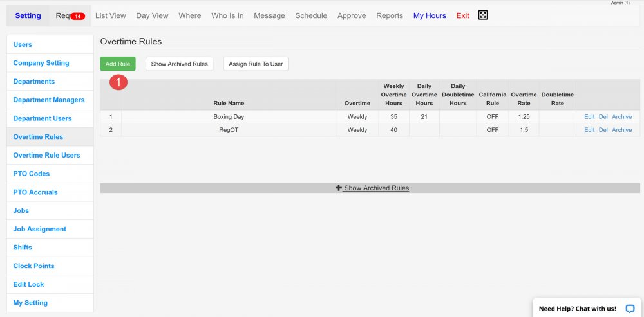
Task: Open the chat bubble help icon
Action: 630,309
